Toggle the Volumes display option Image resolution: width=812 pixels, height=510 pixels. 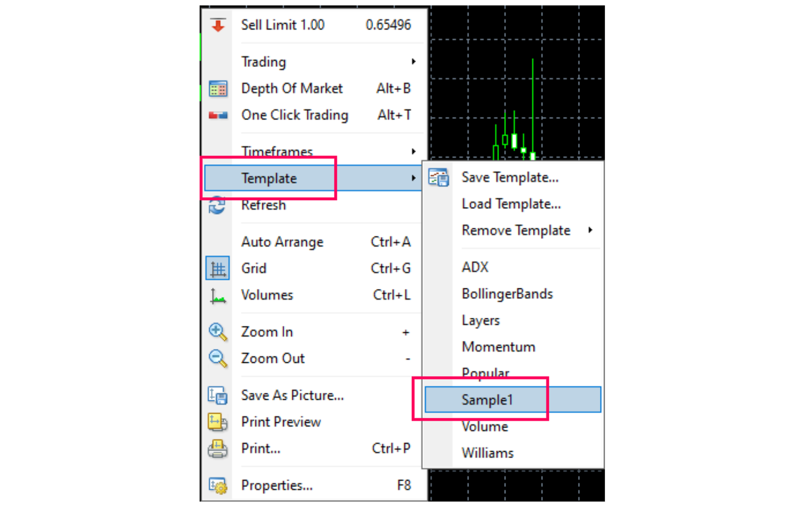267,295
